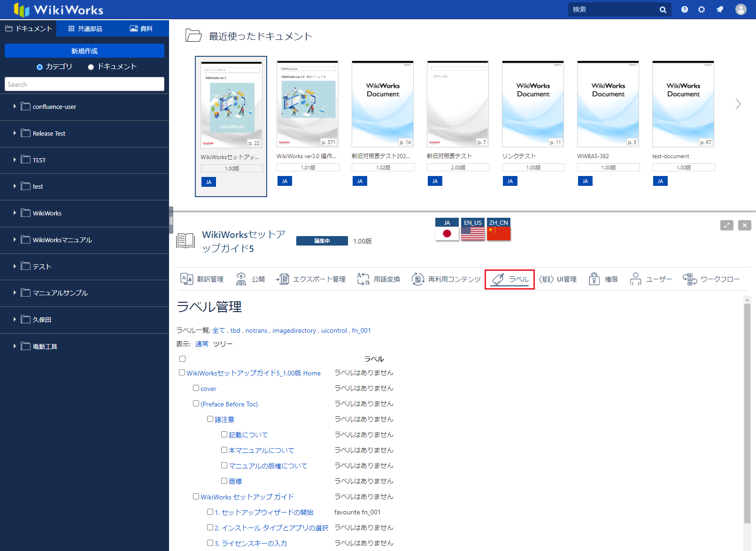Select the EN_US American flag
The height and width of the screenshot is (551, 756).
[x=473, y=230]
